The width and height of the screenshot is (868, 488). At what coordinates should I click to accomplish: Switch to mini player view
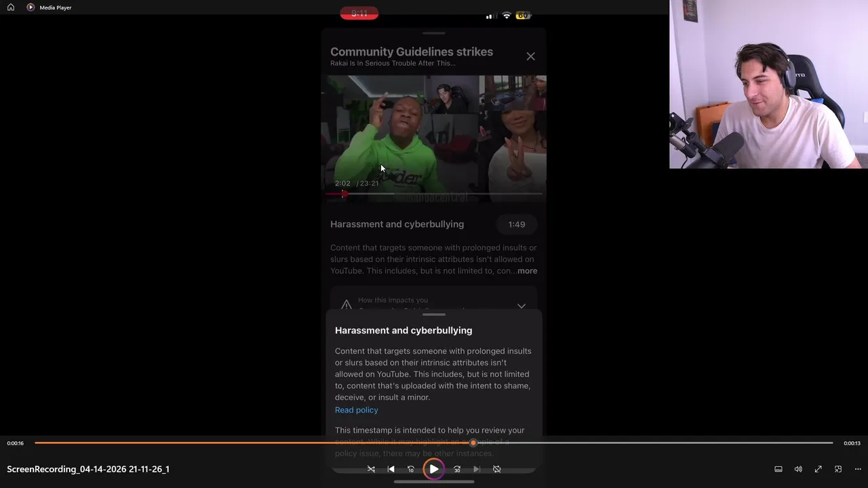(838, 469)
